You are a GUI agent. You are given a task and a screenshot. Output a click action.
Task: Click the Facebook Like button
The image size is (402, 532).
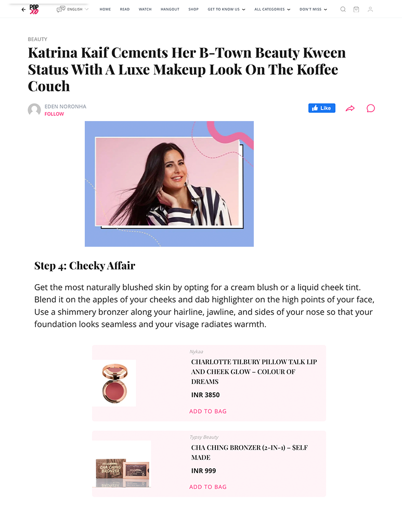(x=321, y=108)
